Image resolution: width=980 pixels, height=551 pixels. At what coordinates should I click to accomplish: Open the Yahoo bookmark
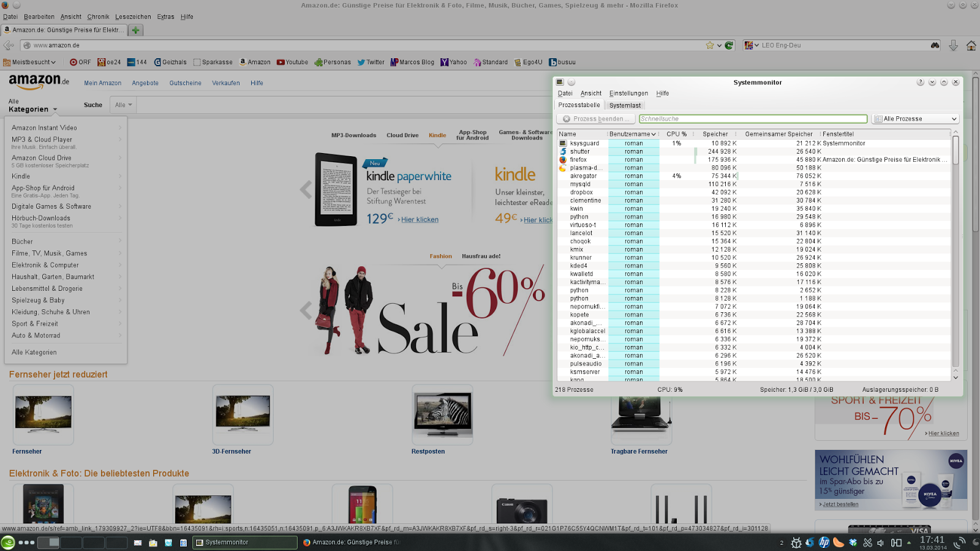pyautogui.click(x=454, y=62)
